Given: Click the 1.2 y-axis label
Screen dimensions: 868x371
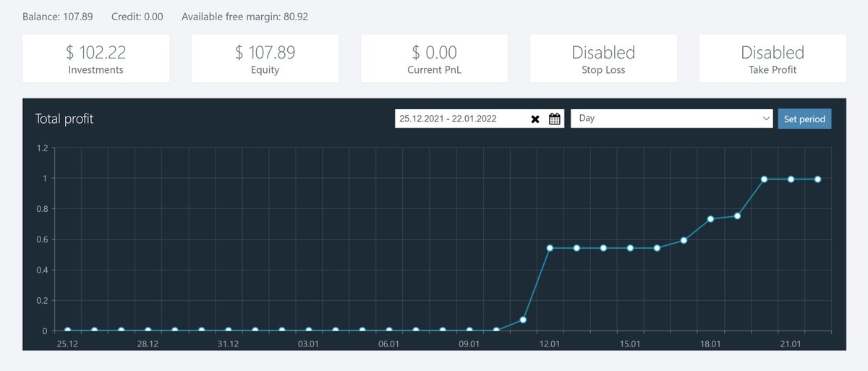Looking at the screenshot, I should pyautogui.click(x=41, y=148).
